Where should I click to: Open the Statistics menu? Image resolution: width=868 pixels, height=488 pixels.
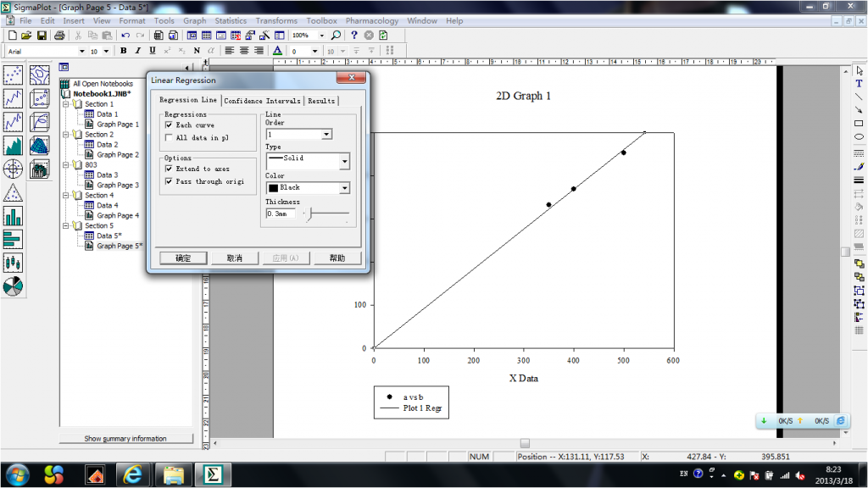point(231,20)
